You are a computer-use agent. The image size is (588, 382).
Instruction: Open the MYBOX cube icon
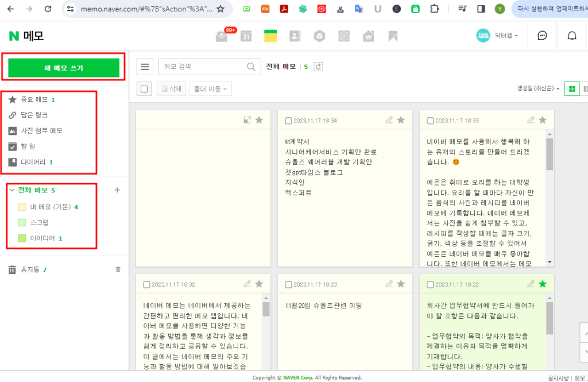[319, 36]
